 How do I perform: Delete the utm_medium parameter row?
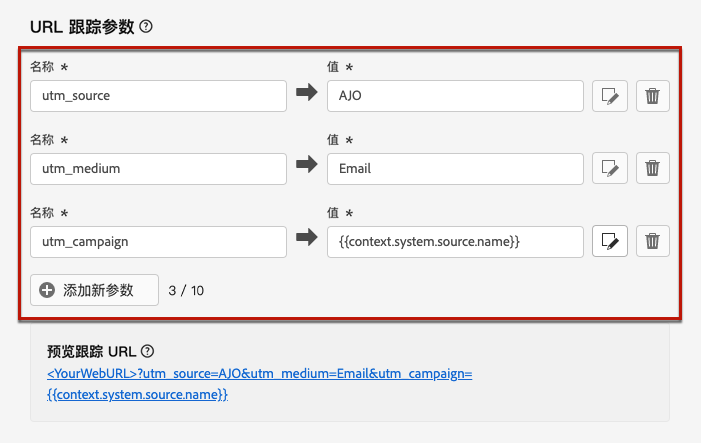(652, 168)
